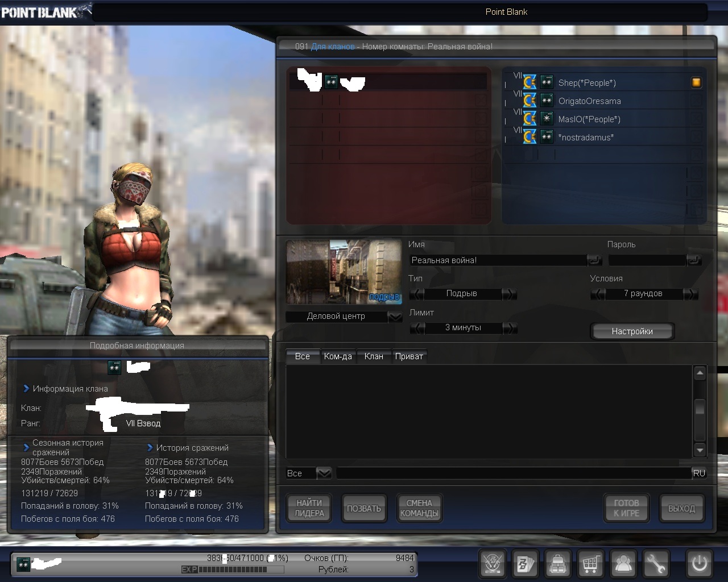
Task: Click the clan badge next to Shep(*People*)
Action: 530,82
